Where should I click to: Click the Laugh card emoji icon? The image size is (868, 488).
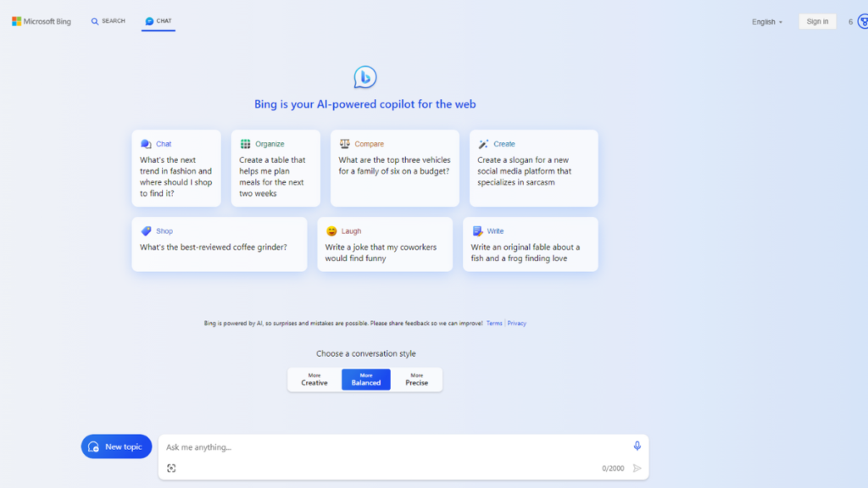[x=331, y=230]
